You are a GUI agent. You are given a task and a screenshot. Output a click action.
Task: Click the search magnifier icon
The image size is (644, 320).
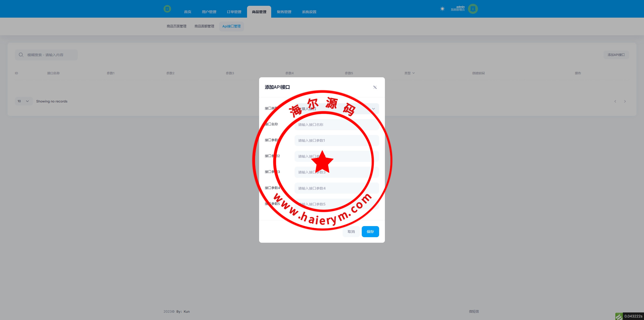(x=21, y=55)
